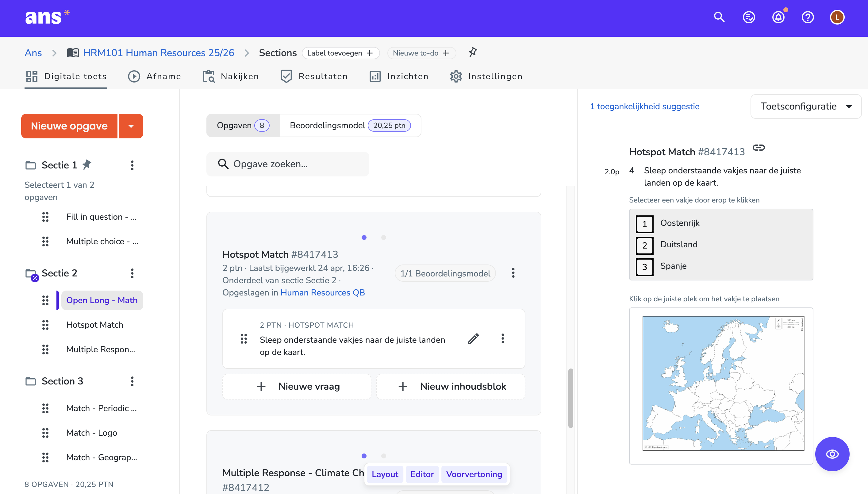Open the Human Resources QB link
Viewport: 868px width, 494px height.
click(322, 292)
